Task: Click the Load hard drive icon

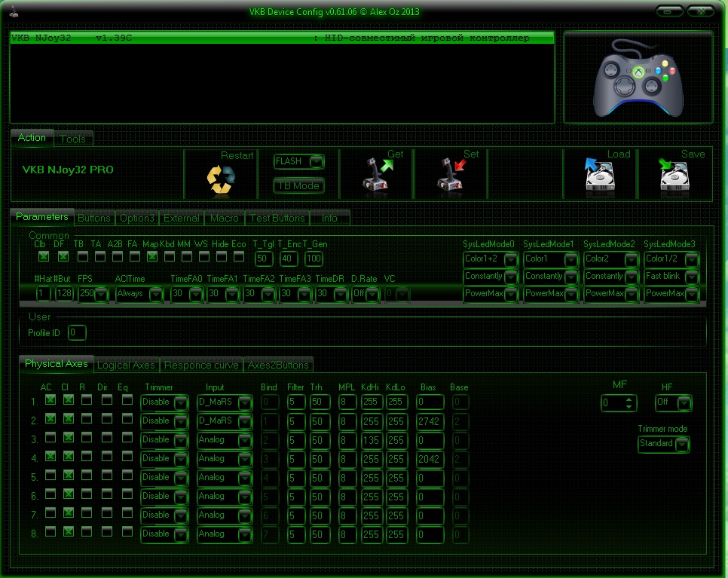Action: click(x=599, y=175)
